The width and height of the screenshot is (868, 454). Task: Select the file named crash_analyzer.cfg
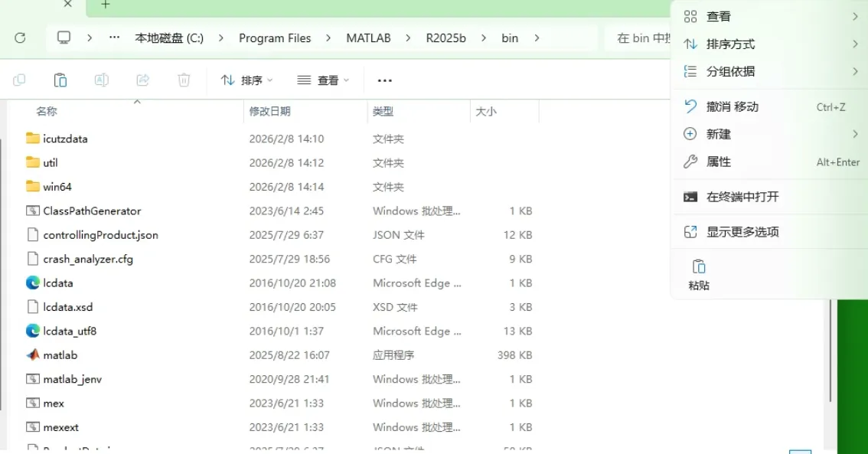coord(88,259)
